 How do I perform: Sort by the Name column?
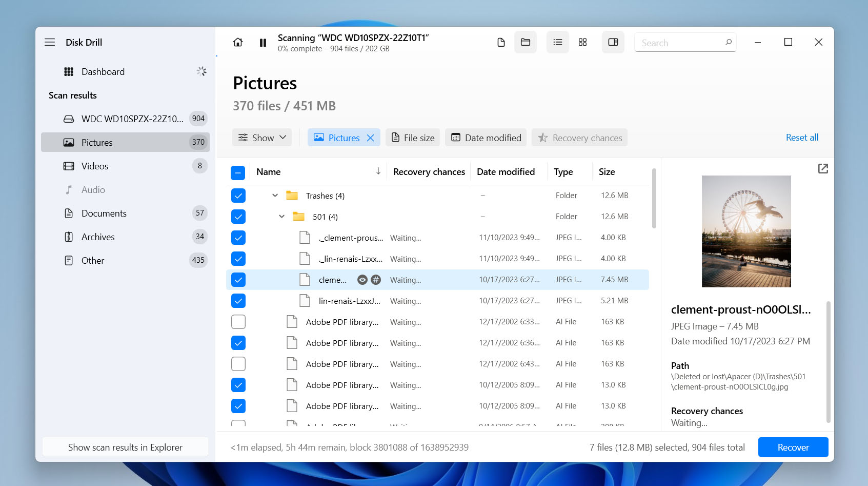pyautogui.click(x=268, y=172)
